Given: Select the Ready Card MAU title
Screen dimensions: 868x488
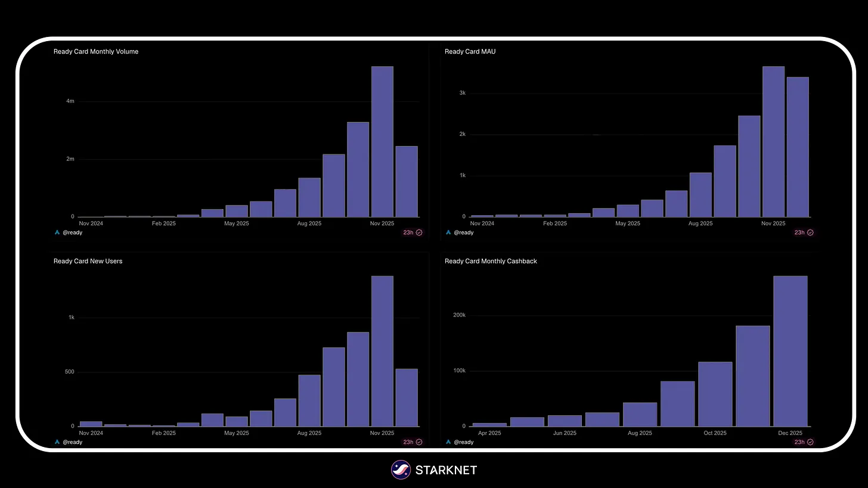Looking at the screenshot, I should [470, 51].
